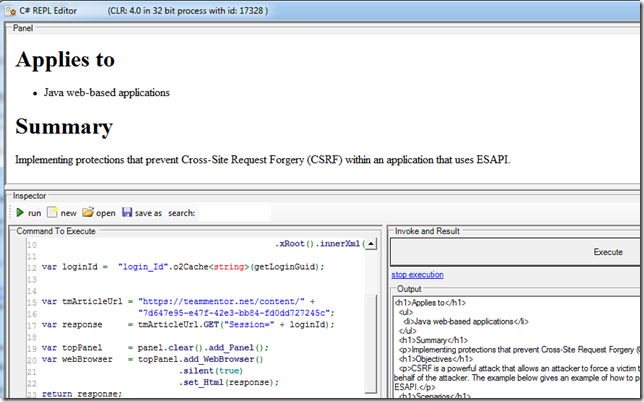644x402 pixels.
Task: Click the 'stop execution' link
Action: 417,275
